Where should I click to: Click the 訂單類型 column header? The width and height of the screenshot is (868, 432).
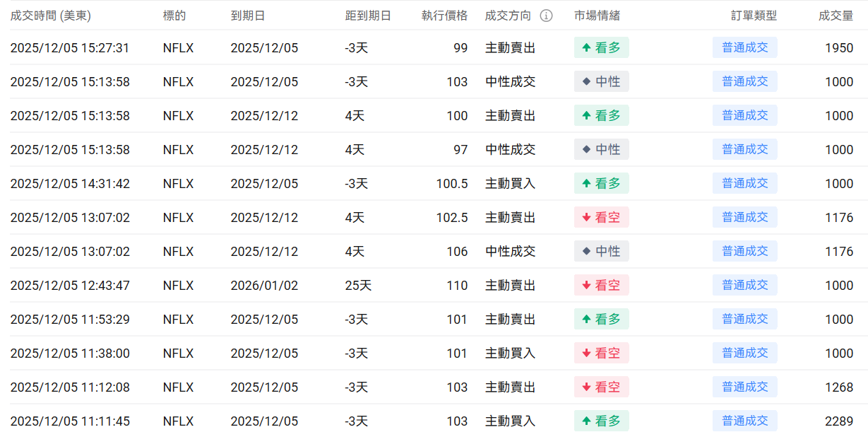coord(754,16)
